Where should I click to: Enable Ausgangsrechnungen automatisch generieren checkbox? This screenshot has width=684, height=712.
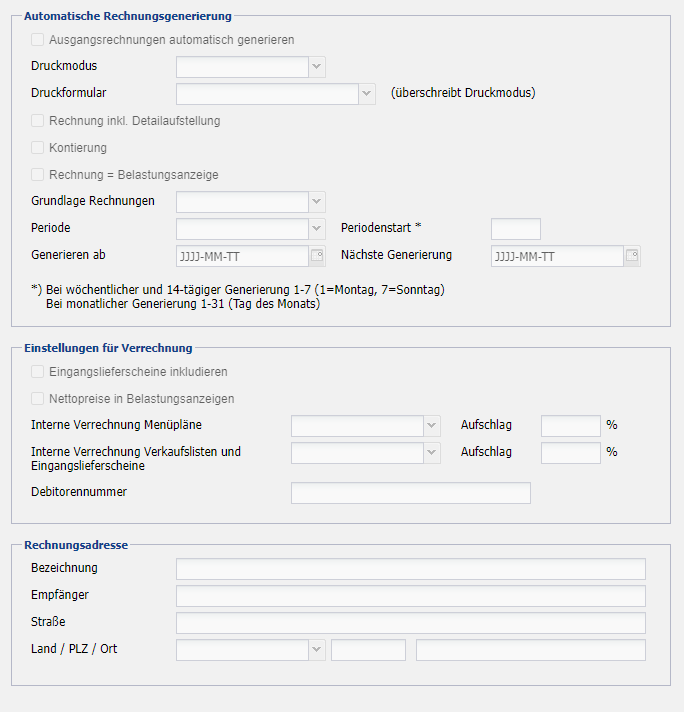pyautogui.click(x=38, y=40)
